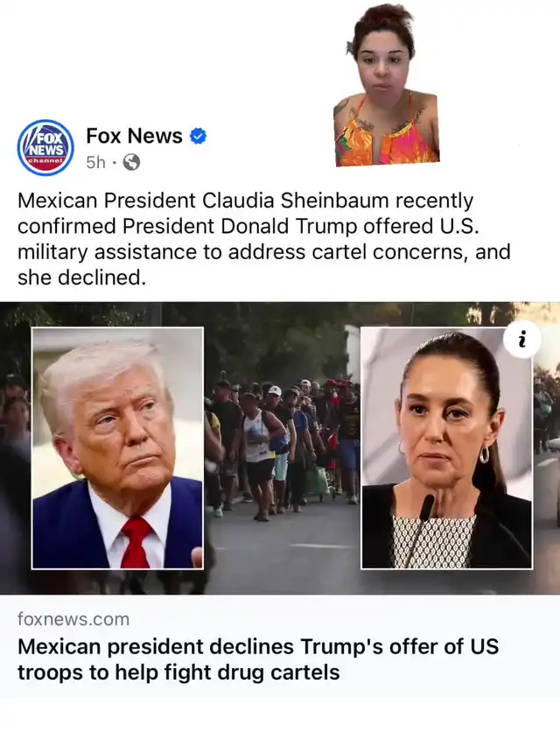Click the blue verified checkmark badge
The height and width of the screenshot is (747, 560).
point(198,137)
